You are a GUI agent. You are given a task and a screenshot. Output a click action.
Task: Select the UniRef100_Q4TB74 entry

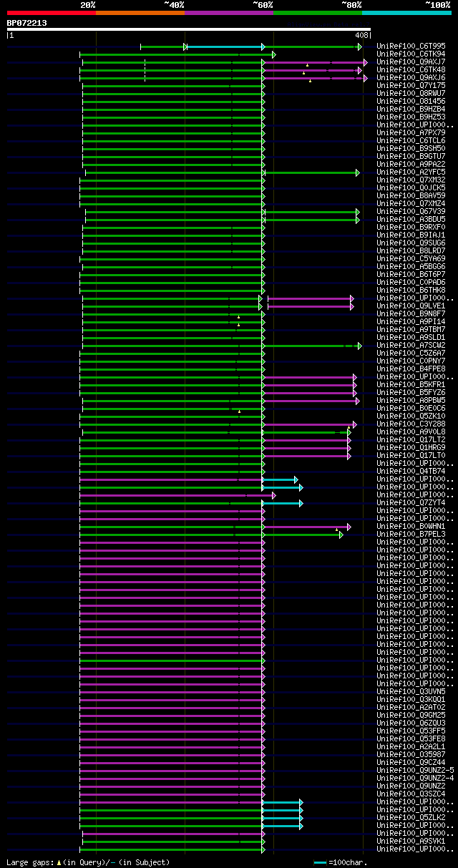pos(411,471)
